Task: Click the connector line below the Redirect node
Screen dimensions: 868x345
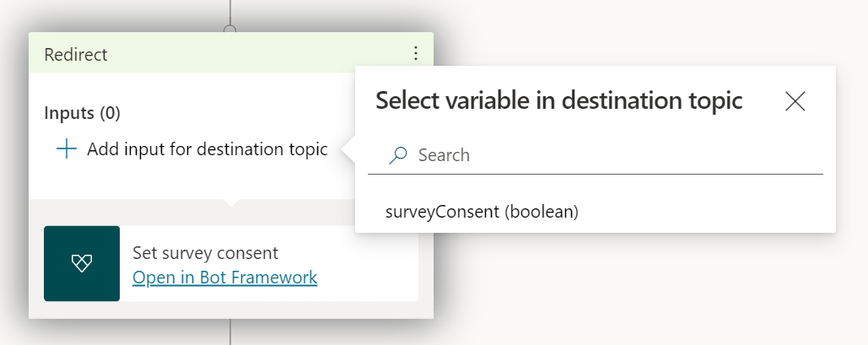Action: coord(230,332)
